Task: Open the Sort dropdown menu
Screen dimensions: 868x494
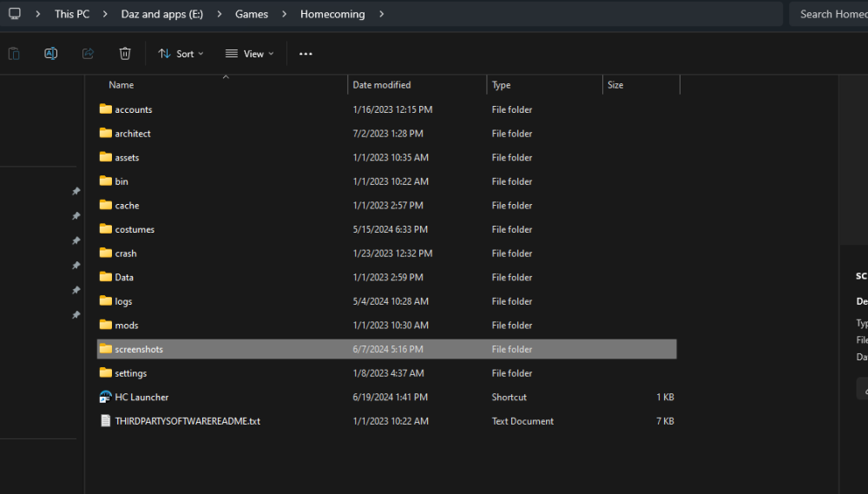Action: 181,54
